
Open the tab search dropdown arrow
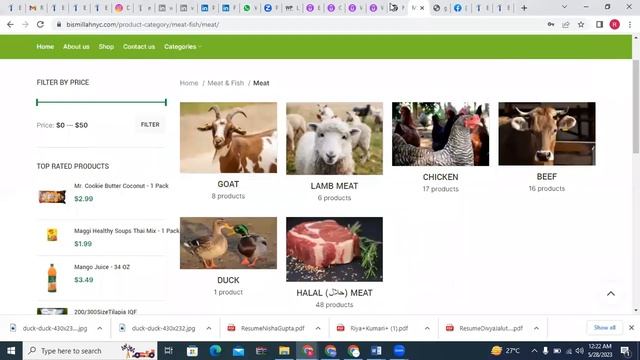click(x=564, y=7)
